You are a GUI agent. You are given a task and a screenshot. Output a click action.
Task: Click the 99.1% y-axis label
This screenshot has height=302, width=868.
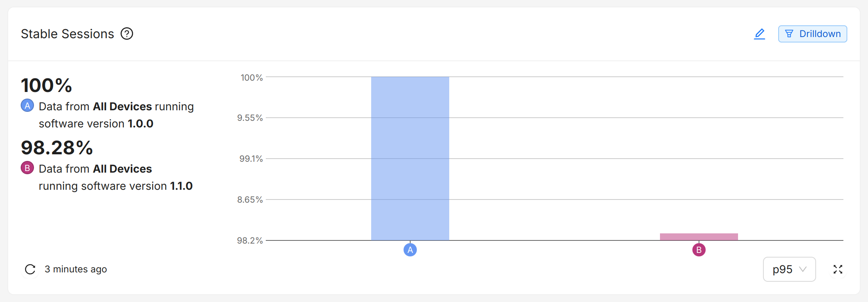point(251,159)
